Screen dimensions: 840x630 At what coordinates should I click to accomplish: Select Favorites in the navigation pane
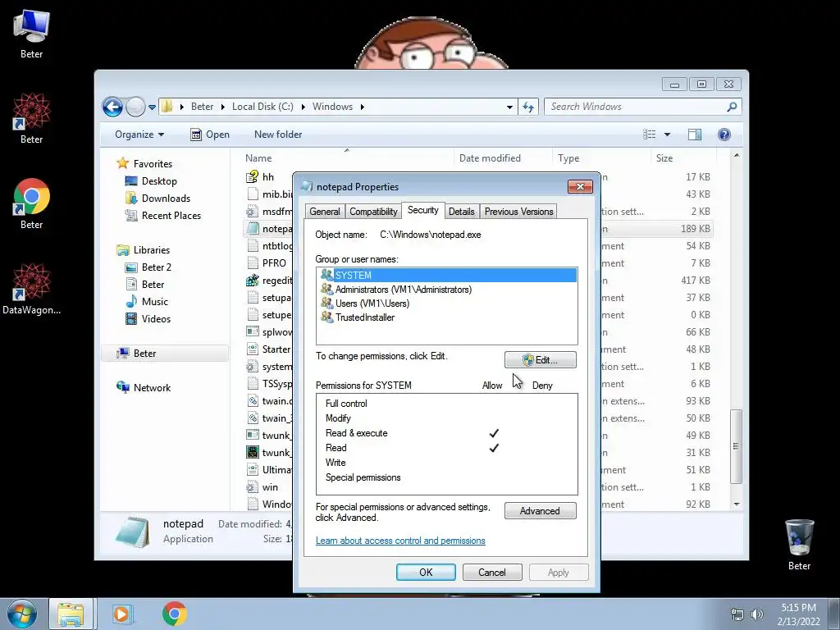click(x=144, y=163)
